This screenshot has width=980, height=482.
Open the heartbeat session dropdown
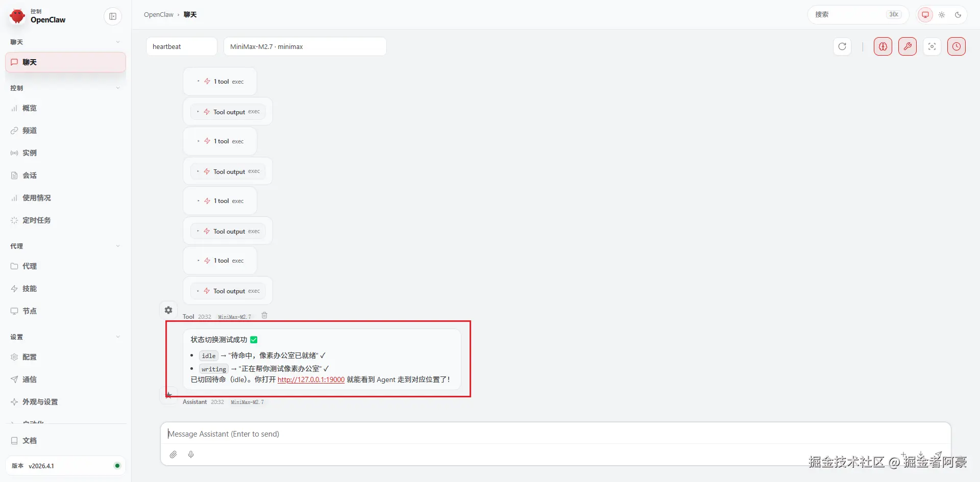point(182,46)
